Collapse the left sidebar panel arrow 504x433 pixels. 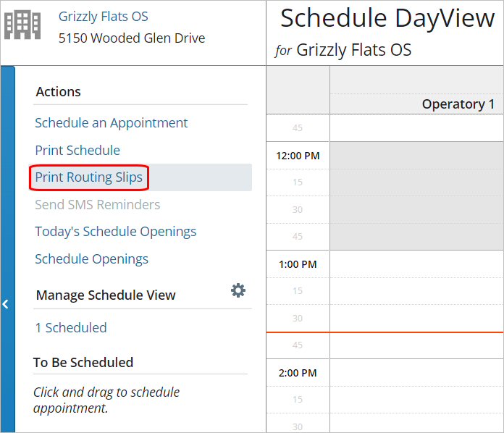pos(6,304)
